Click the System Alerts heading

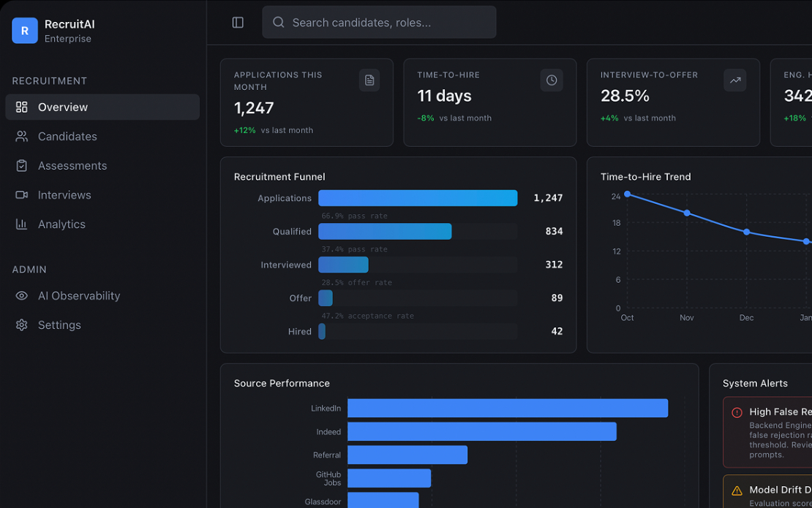pyautogui.click(x=754, y=383)
